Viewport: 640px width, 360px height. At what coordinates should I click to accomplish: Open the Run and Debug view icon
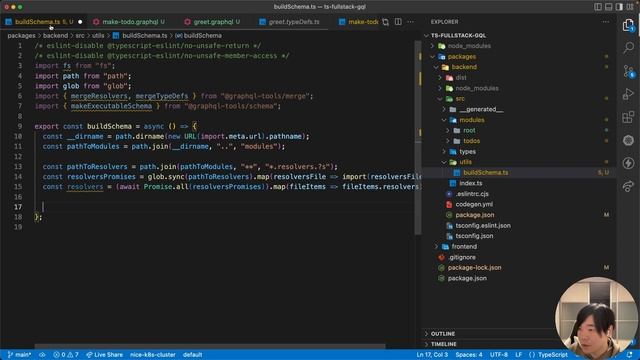pos(628,94)
